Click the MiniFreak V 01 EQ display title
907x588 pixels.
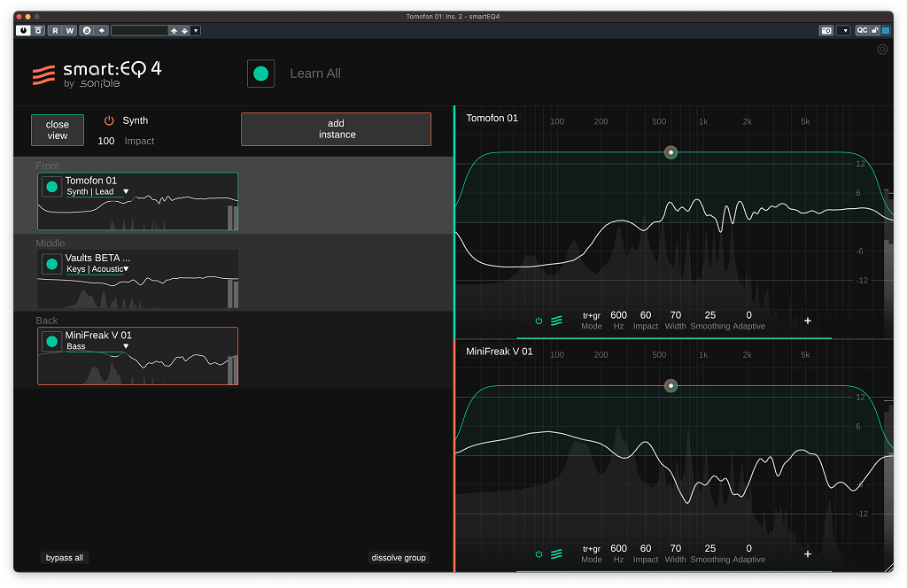[x=500, y=352]
